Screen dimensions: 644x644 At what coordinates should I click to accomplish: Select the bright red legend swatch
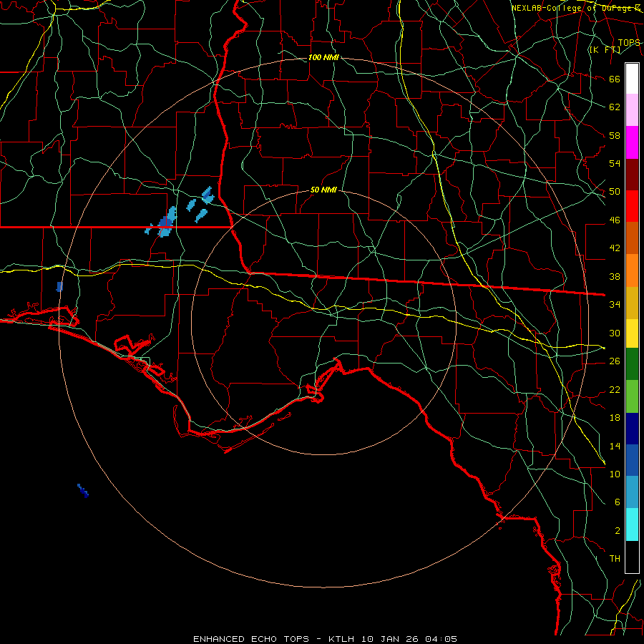pos(632,206)
